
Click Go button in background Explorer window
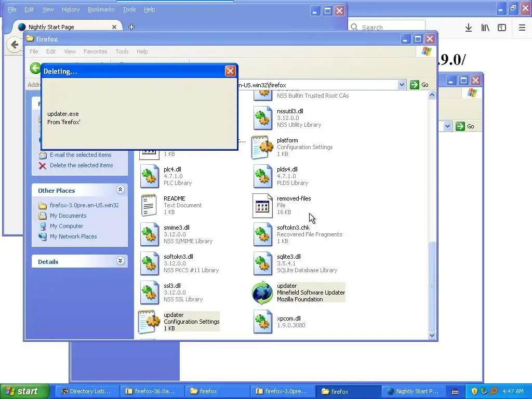465,126
